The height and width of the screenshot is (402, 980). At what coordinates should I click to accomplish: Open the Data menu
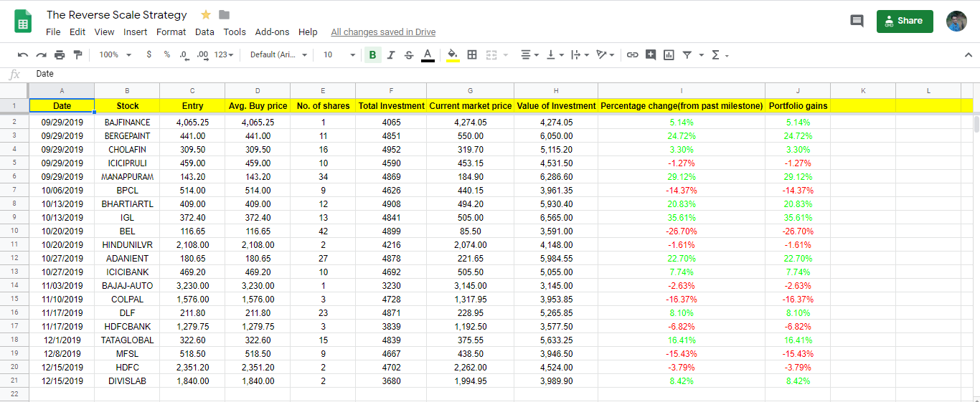point(204,32)
